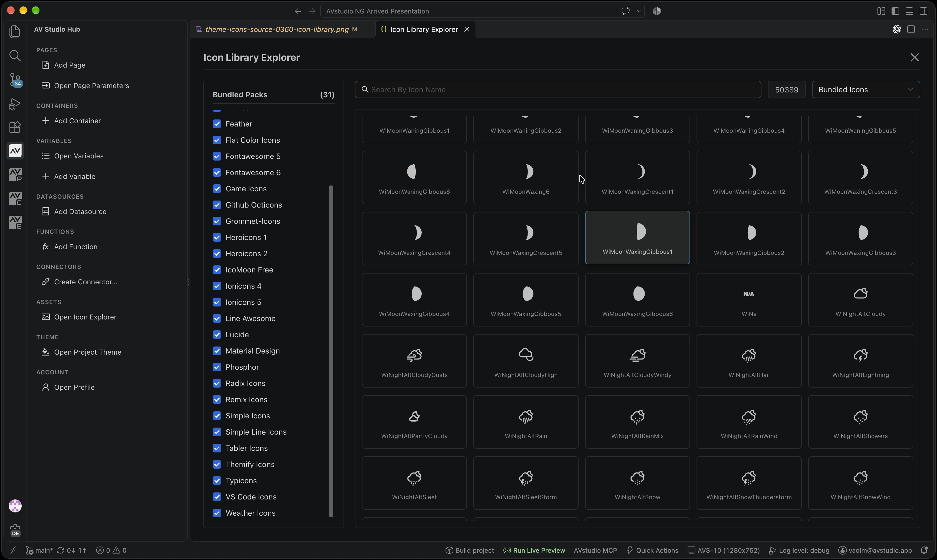937x560 pixels.
Task: Choose the WiNightAltRain icon
Action: 526,422
